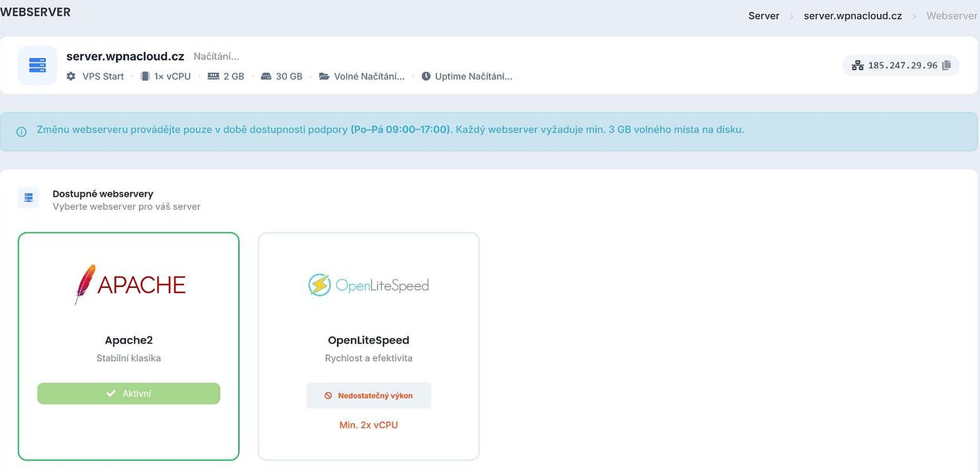Click the prohibited icon beside Nedostatečný výkon
Image resolution: width=980 pixels, height=472 pixels.
pos(328,395)
